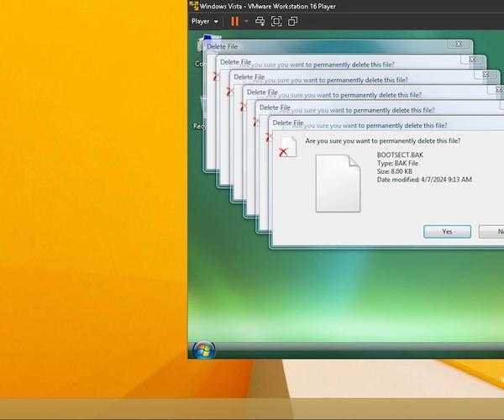504x420 pixels.
Task: Click the front dialog's 'Are you sure' question
Action: pos(383,141)
